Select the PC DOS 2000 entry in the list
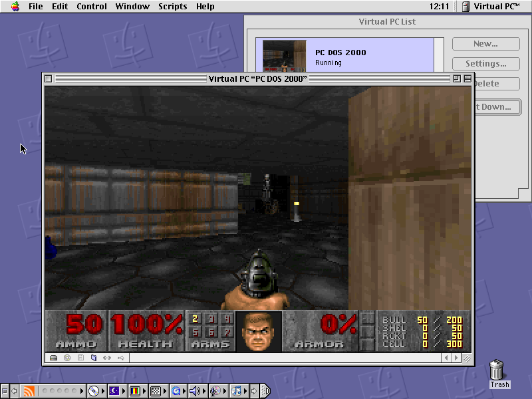Viewport: 532px width, 399px height. [344, 55]
